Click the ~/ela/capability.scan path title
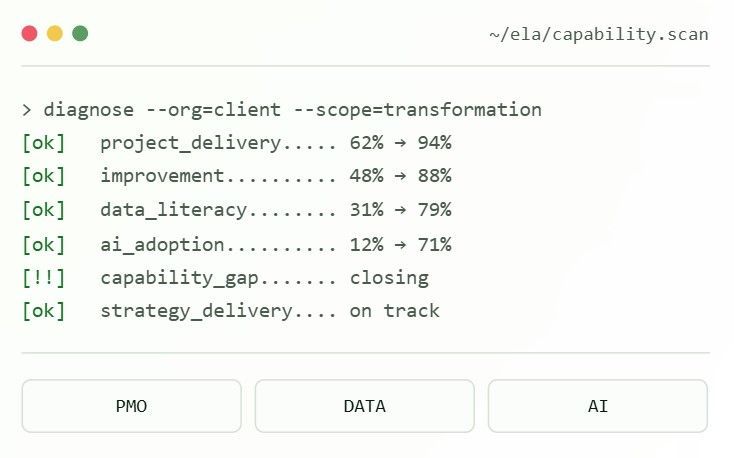Viewport: 734px width, 458px height. click(599, 35)
